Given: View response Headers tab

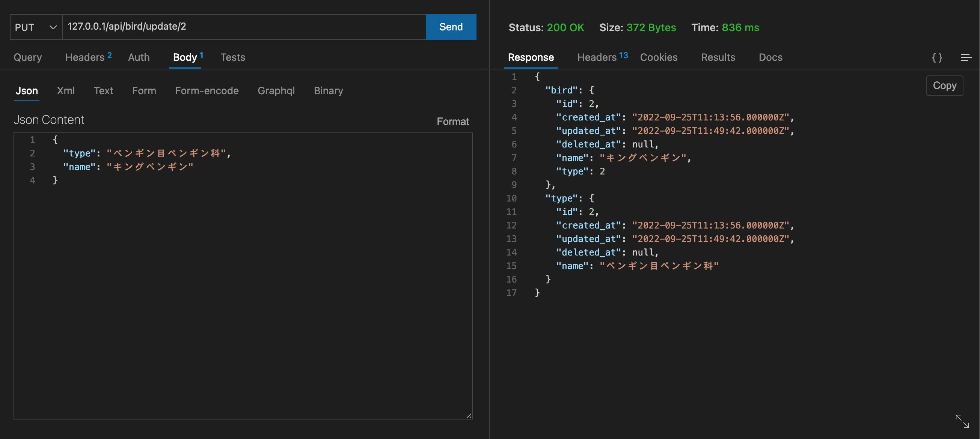Looking at the screenshot, I should [602, 57].
